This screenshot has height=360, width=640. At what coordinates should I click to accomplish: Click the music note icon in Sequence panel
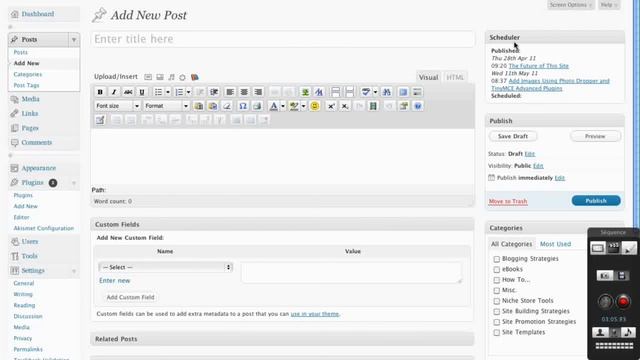(629, 332)
